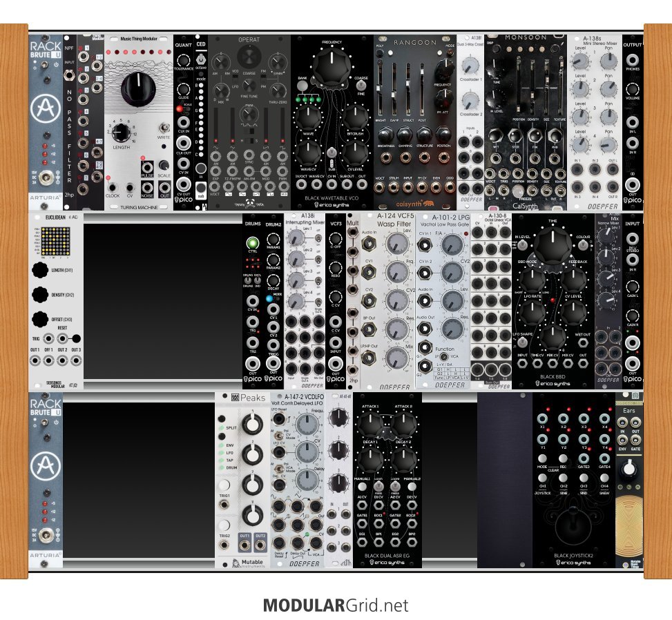
Task: Click the Peaks SPLIT mode button
Action: pyautogui.click(x=222, y=418)
